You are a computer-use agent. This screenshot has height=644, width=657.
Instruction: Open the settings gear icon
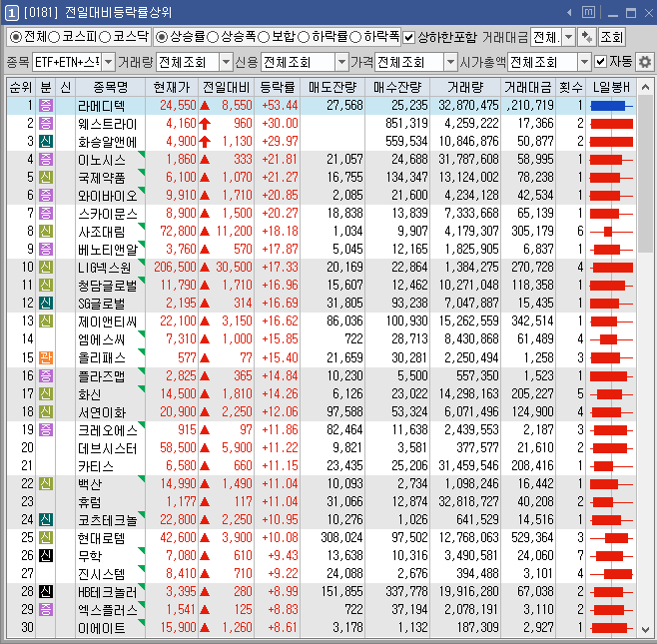pyautogui.click(x=645, y=62)
